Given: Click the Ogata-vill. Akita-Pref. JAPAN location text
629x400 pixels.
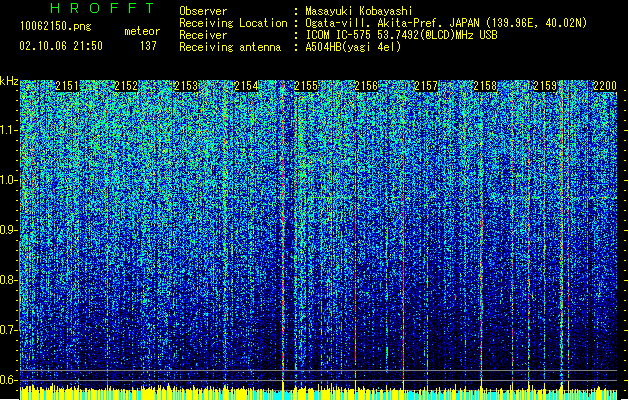Looking at the screenshot, I should tap(446, 23).
